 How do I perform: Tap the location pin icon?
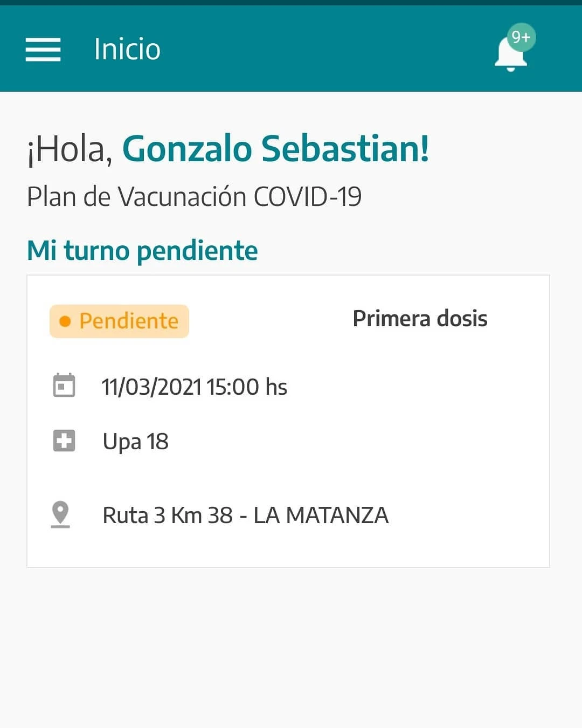tap(60, 514)
